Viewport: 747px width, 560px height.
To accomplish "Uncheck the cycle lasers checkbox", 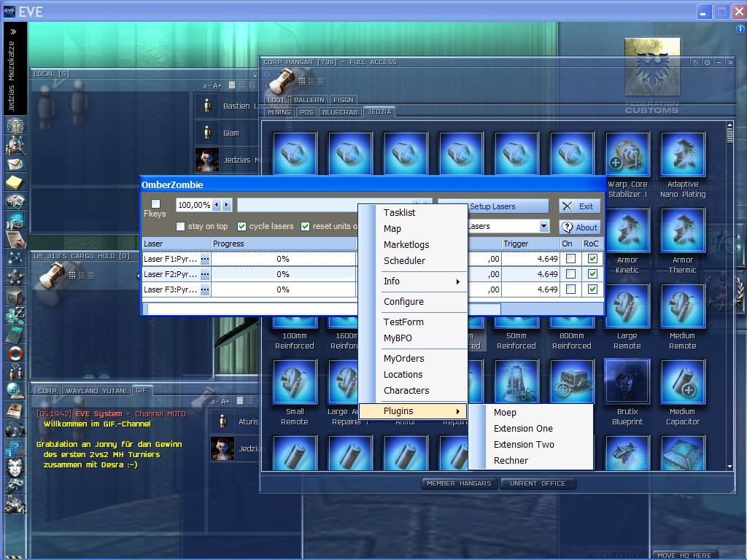I will [x=241, y=226].
